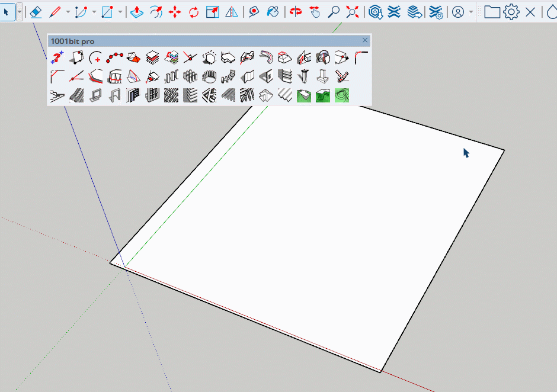Select 1001bit polar array tool
Screen dimensions: 557x392
click(209, 76)
